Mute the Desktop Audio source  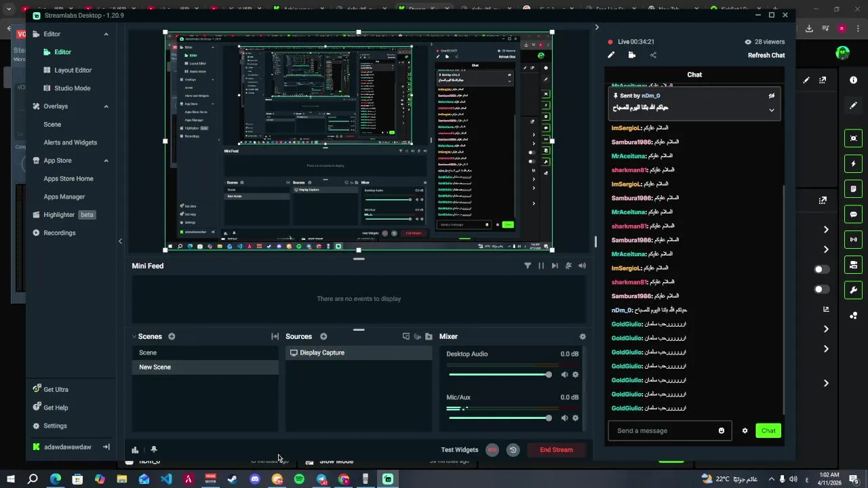pyautogui.click(x=564, y=375)
